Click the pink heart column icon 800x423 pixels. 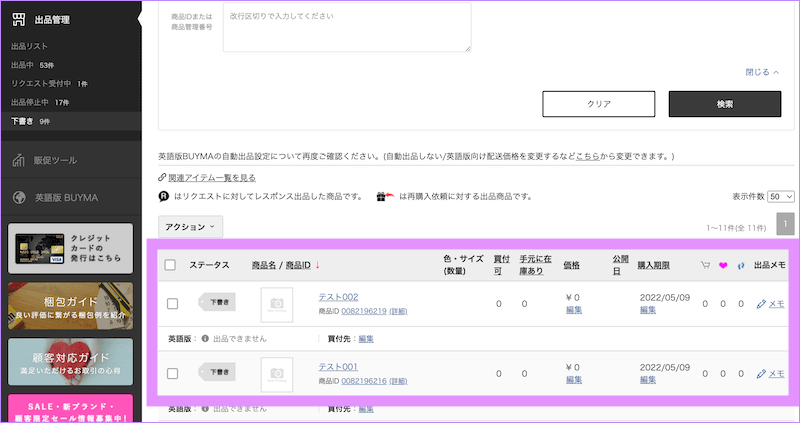click(x=723, y=265)
